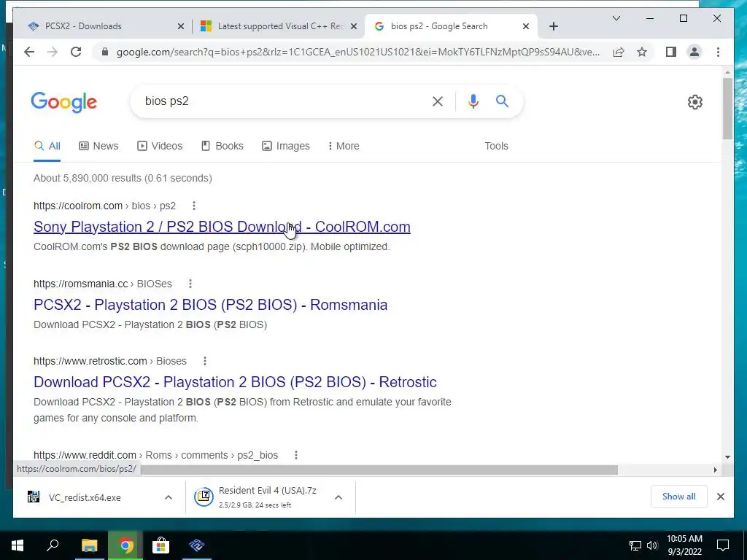Viewport: 747px width, 560px height.
Task: Switch to PCSX2 in the taskbar
Action: point(197,545)
